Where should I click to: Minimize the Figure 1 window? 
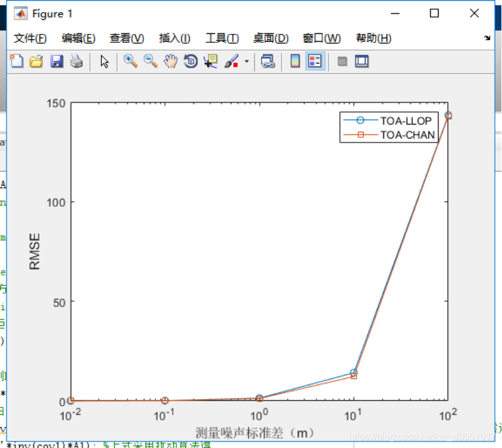click(395, 13)
